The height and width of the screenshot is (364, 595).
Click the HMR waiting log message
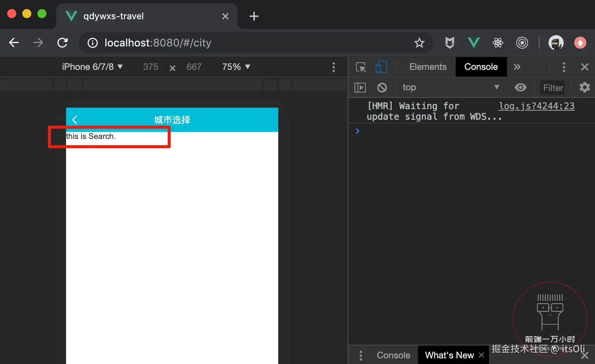[434, 111]
